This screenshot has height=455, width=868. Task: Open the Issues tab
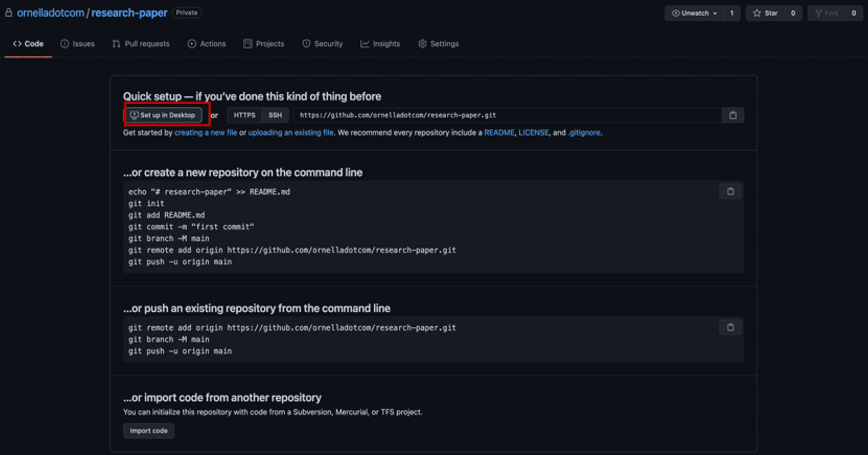(77, 43)
